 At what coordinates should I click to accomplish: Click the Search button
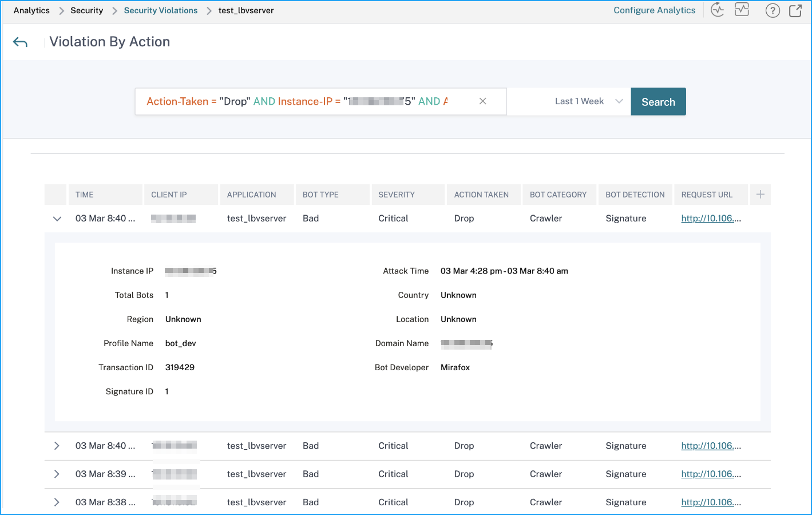658,101
